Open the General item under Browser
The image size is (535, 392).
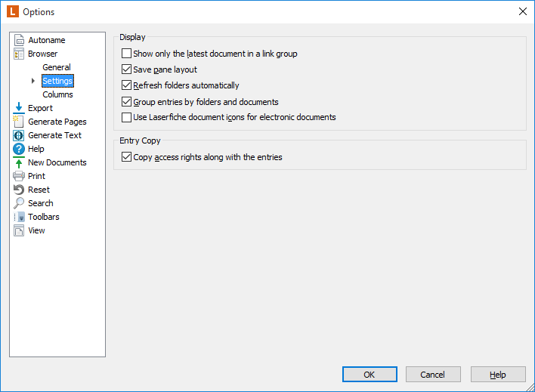[x=57, y=67]
